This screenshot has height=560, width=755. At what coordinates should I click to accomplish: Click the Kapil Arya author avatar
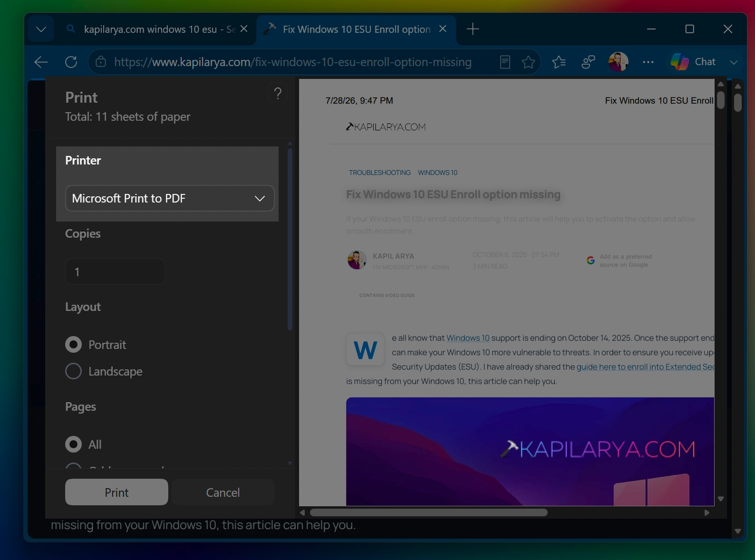tap(357, 260)
